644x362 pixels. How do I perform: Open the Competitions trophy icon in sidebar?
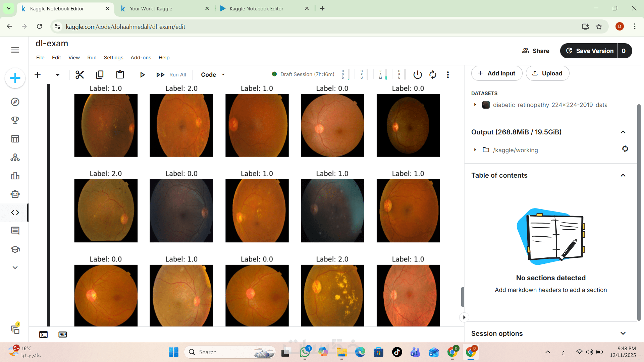(15, 120)
